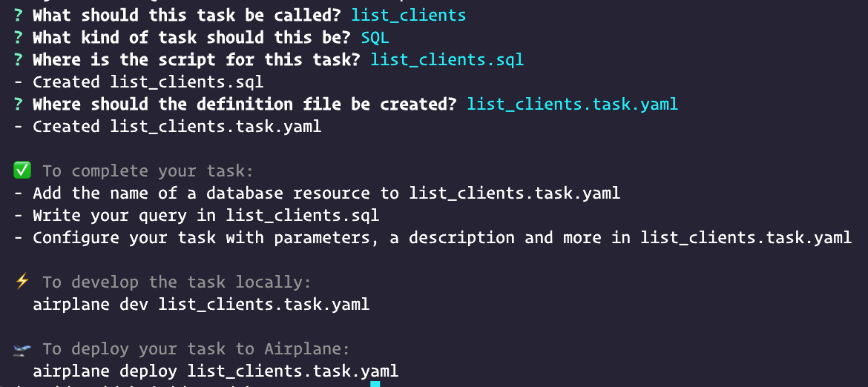Click the airplane emoji icon

click(x=23, y=349)
